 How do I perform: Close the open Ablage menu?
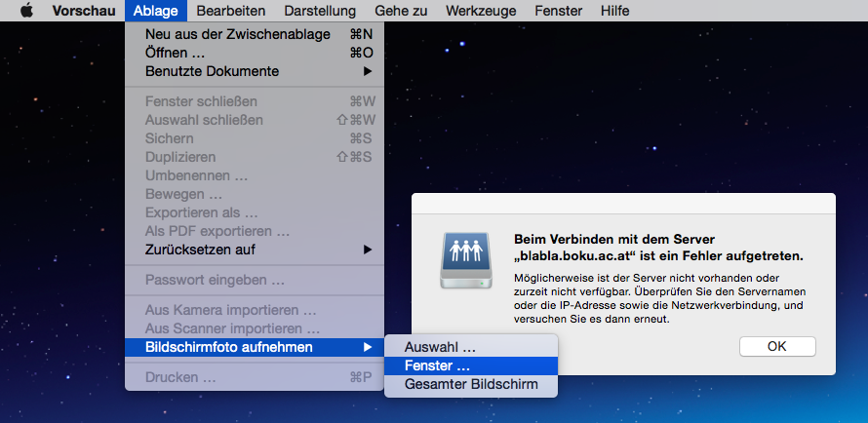(x=155, y=11)
